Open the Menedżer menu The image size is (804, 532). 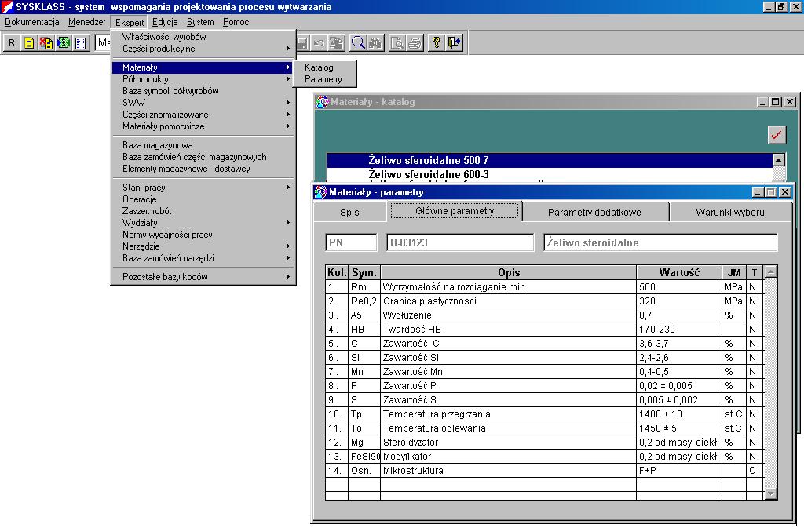click(x=86, y=22)
